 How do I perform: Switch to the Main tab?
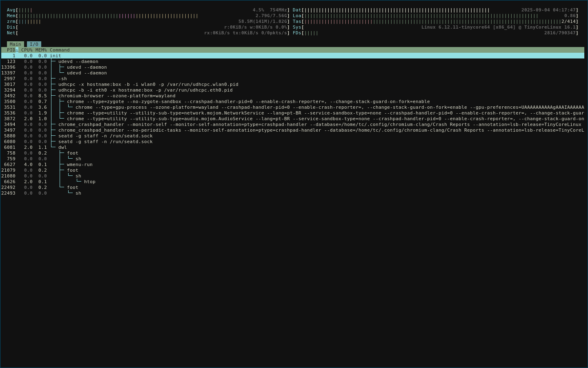(16, 44)
